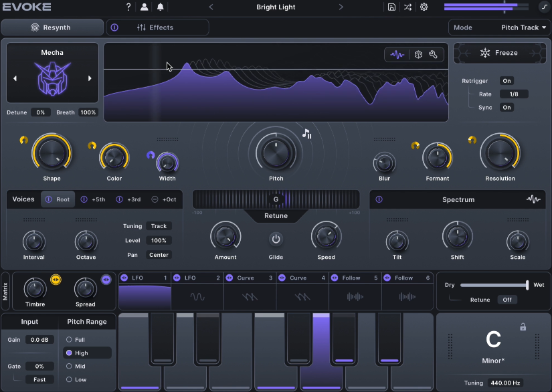Viewport: 552px width, 392px height.
Task: Toggle the Root voice on/off
Action: (49, 199)
